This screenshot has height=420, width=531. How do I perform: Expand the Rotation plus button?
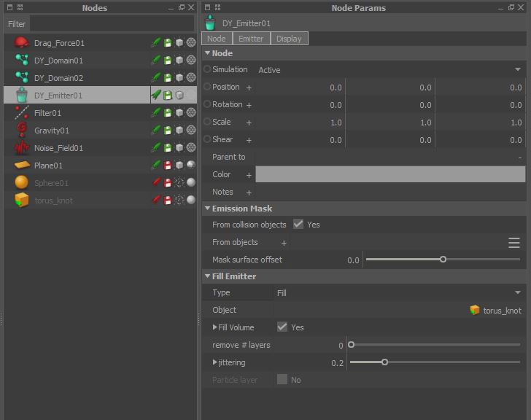[249, 105]
